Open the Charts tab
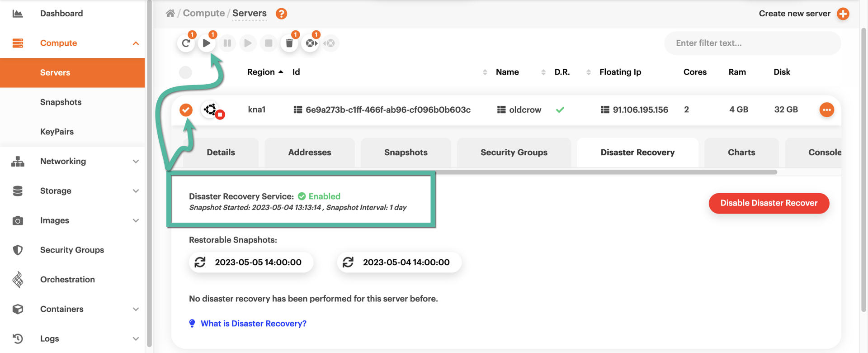This screenshot has height=353, width=868. 741,153
